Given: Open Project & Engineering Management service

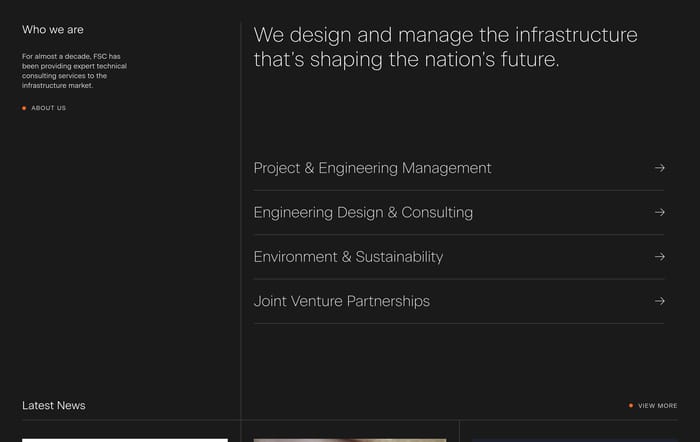Looking at the screenshot, I should click(x=372, y=168).
